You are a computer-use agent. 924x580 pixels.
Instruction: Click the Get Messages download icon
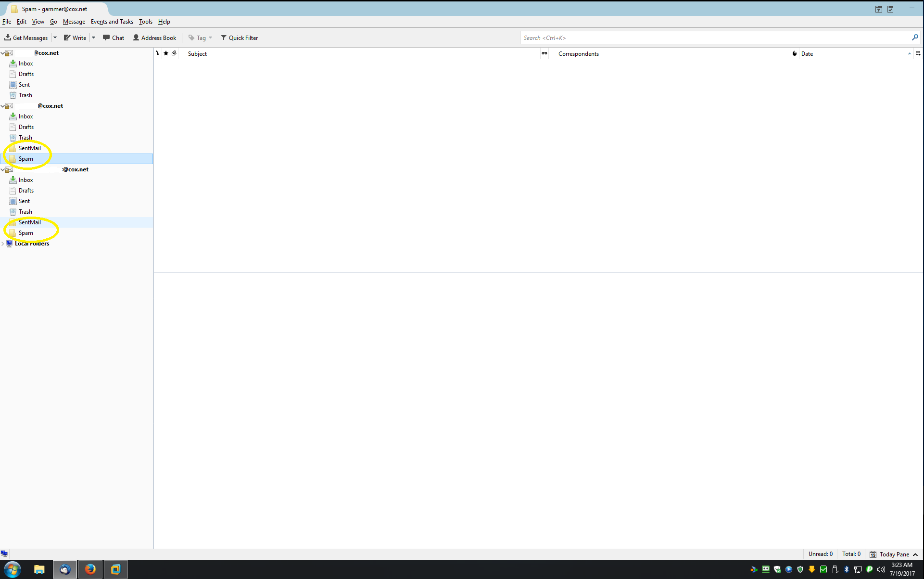(8, 38)
